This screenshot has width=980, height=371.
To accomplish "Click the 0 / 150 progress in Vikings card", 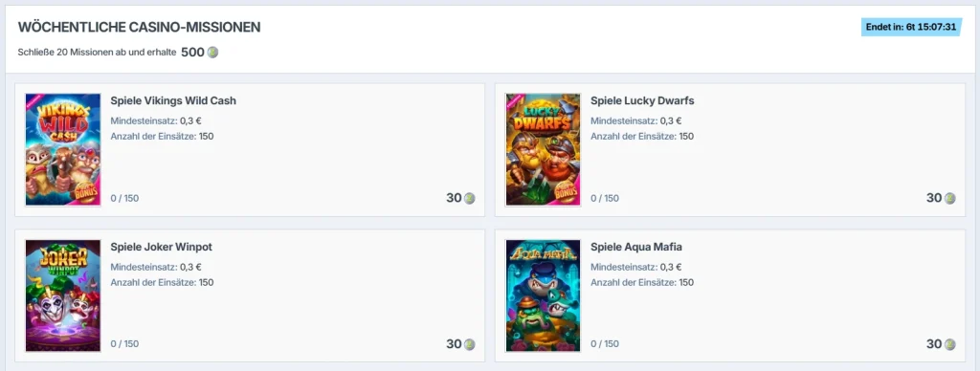I will [125, 198].
